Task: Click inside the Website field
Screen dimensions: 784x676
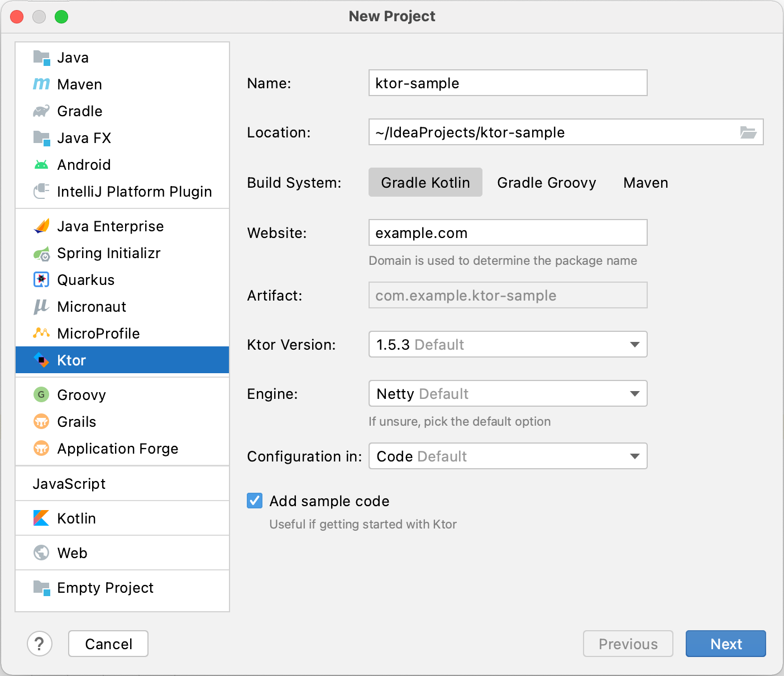Action: 507,233
